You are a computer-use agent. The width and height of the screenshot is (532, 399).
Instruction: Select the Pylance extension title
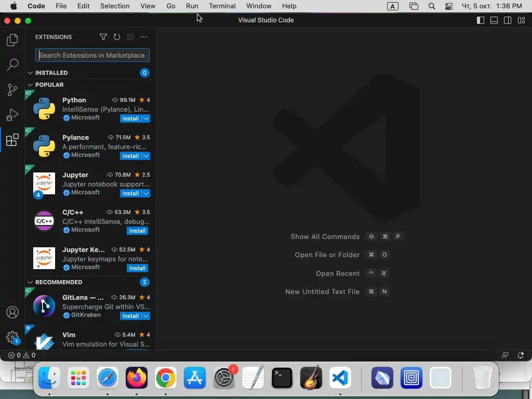click(x=76, y=137)
